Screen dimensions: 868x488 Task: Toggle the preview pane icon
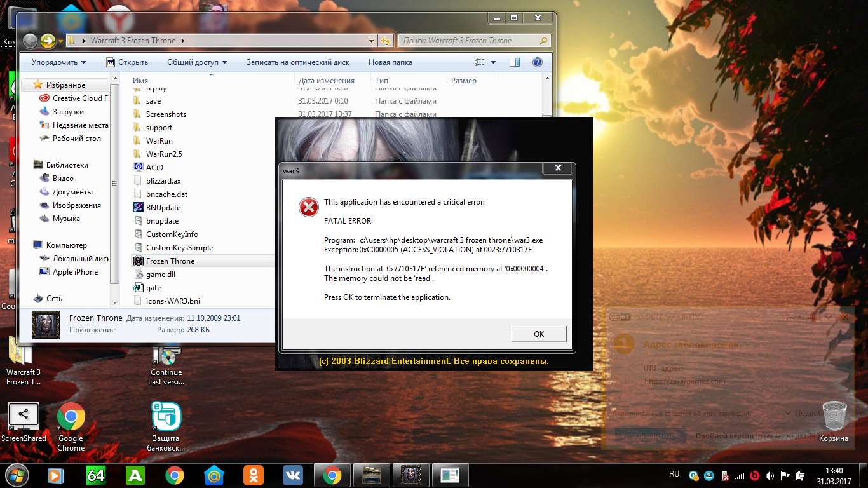pos(515,62)
